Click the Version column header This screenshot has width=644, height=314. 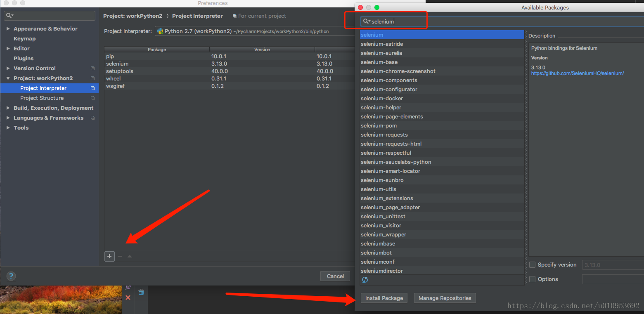262,50
